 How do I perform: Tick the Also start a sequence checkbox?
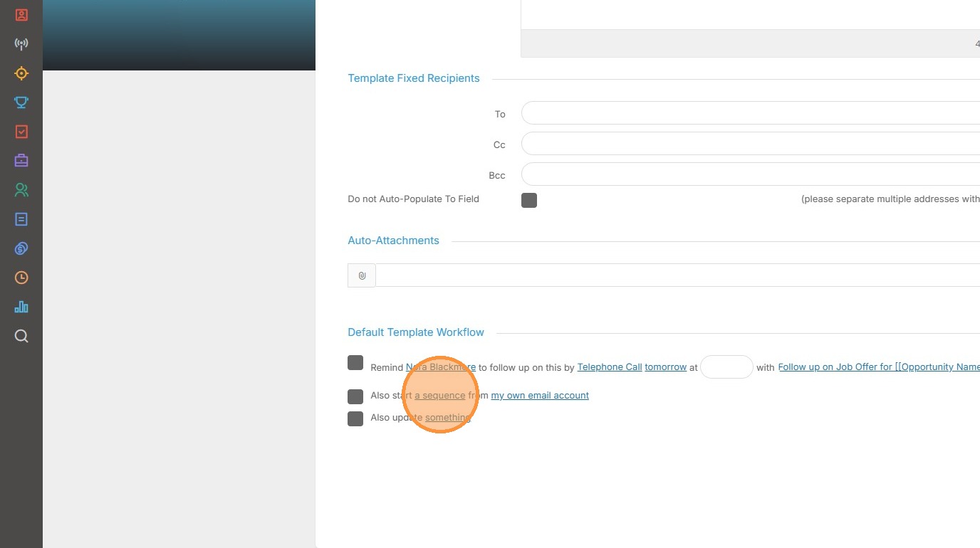(x=355, y=396)
